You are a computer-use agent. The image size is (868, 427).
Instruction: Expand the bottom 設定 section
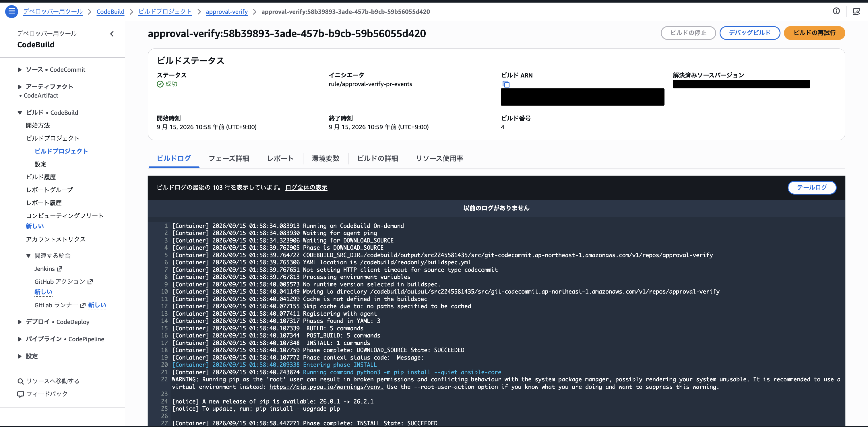(x=20, y=356)
